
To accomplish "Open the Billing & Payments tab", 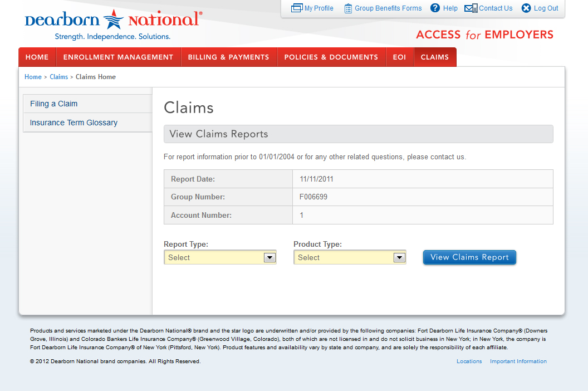I will click(228, 57).
